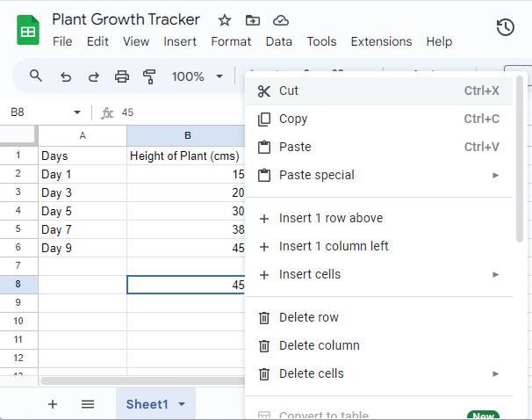Open version history clock icon
Screen dimensions: 532x420
(505, 27)
